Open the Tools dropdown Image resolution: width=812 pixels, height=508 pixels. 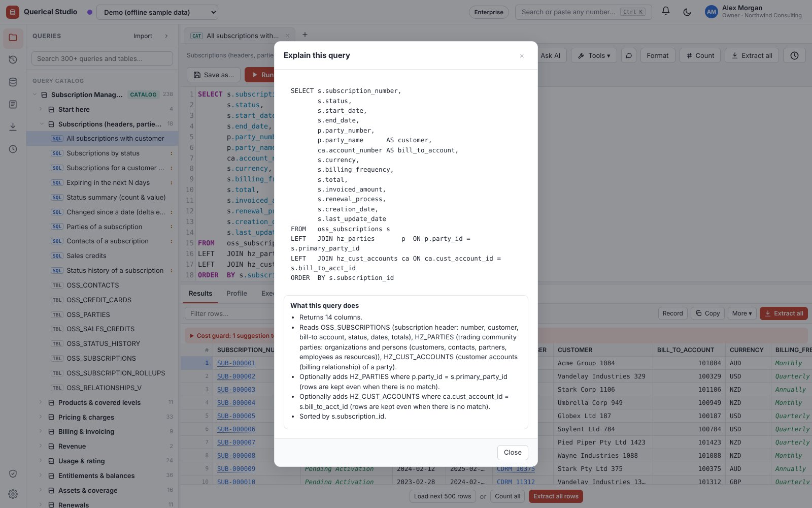coord(594,56)
